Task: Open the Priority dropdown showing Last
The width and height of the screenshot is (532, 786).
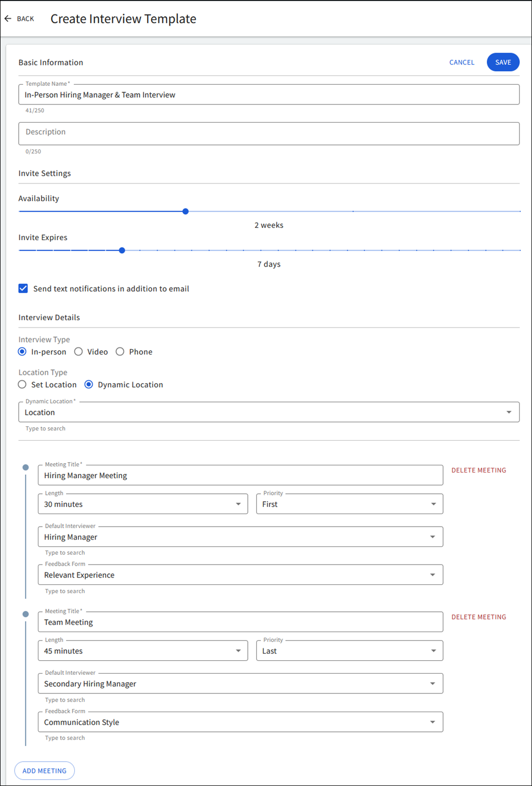Action: point(433,650)
